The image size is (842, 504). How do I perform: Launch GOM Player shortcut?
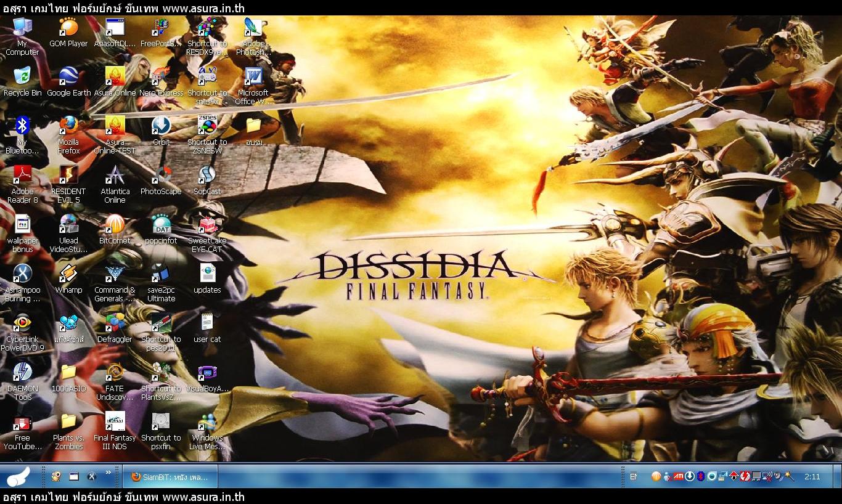click(68, 33)
